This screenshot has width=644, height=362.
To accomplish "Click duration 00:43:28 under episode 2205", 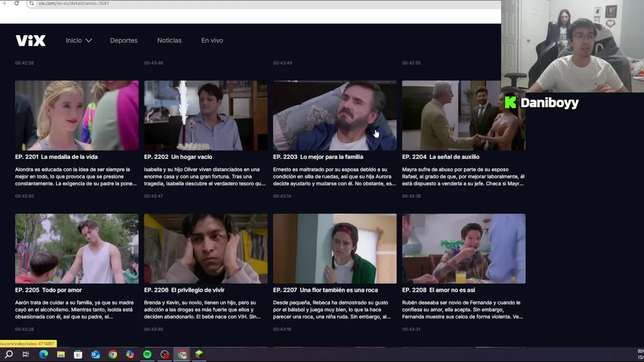I will click(25, 329).
